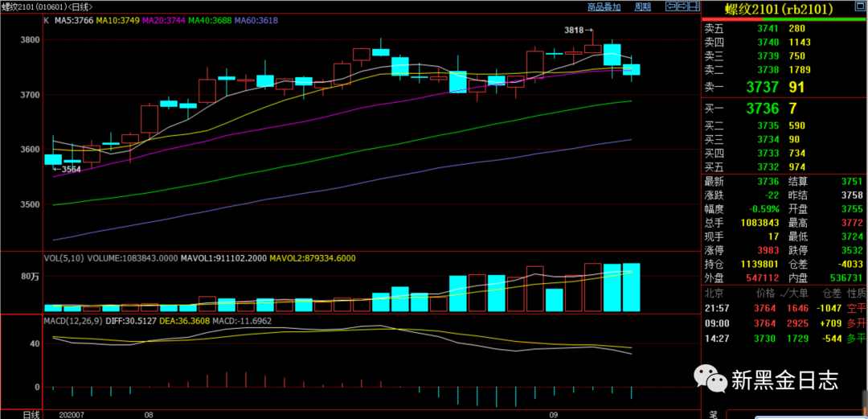Select the 买三 3734 bid row
Image resolution: width=868 pixels, height=419 pixels.
(784, 139)
